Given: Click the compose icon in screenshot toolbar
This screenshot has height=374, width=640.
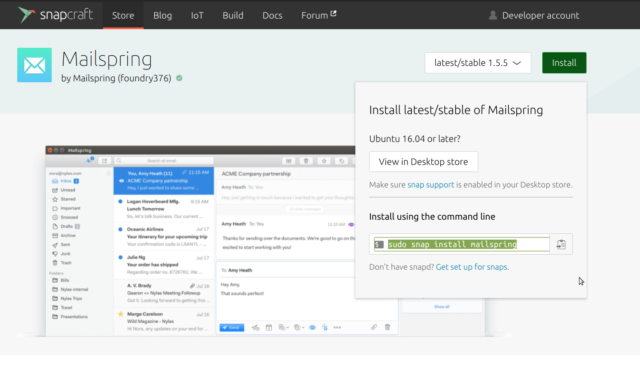Looking at the screenshot, I should [104, 161].
